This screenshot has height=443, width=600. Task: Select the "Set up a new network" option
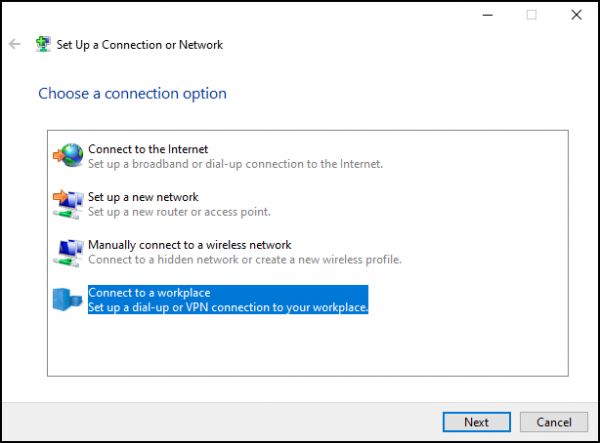143,197
